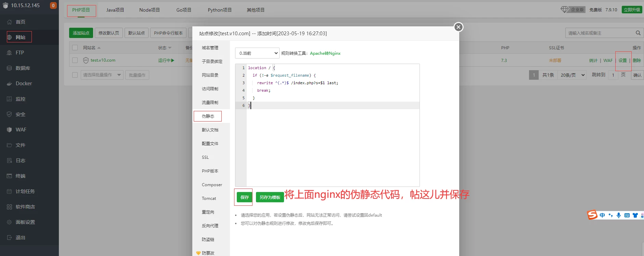
Task: Click the software store grid icon
Action: 9,207
